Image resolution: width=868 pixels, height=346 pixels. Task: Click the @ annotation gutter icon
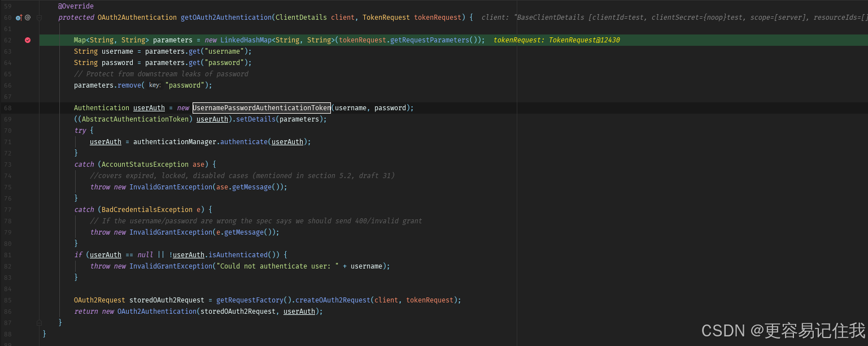pos(28,18)
